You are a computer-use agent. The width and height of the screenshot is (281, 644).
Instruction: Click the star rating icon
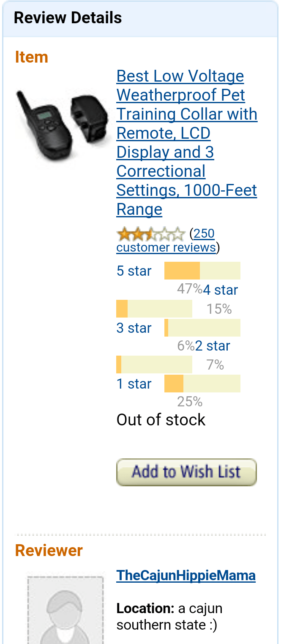tap(151, 234)
